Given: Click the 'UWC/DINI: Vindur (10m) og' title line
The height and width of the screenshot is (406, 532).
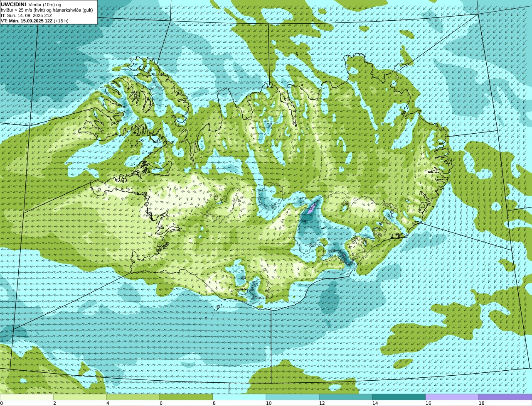Looking at the screenshot, I should click(31, 4).
